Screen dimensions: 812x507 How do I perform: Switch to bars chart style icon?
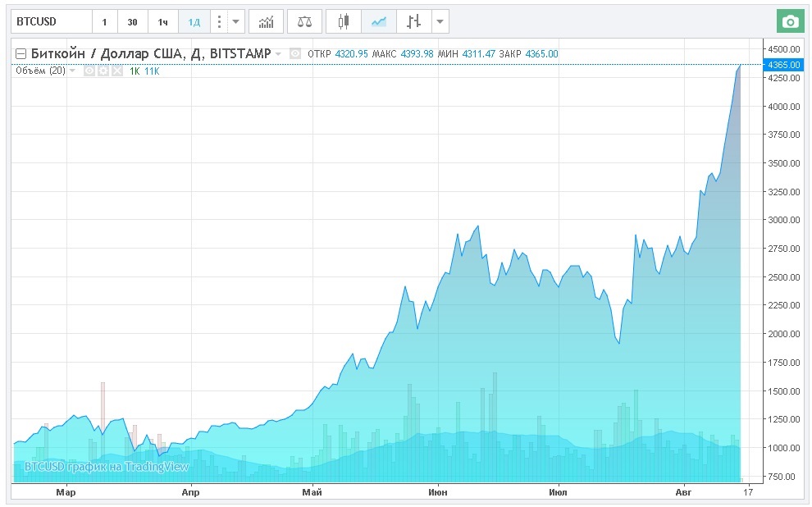tap(413, 22)
